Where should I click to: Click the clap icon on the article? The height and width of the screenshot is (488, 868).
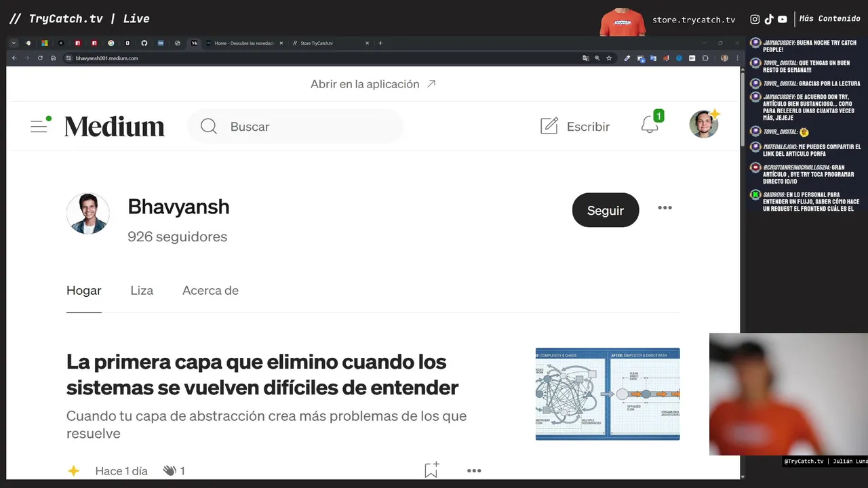(x=170, y=470)
